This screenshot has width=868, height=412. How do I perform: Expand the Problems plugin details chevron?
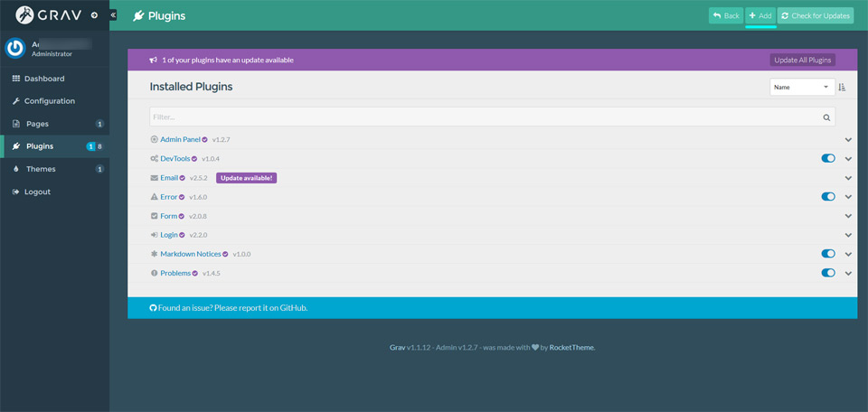[849, 273]
